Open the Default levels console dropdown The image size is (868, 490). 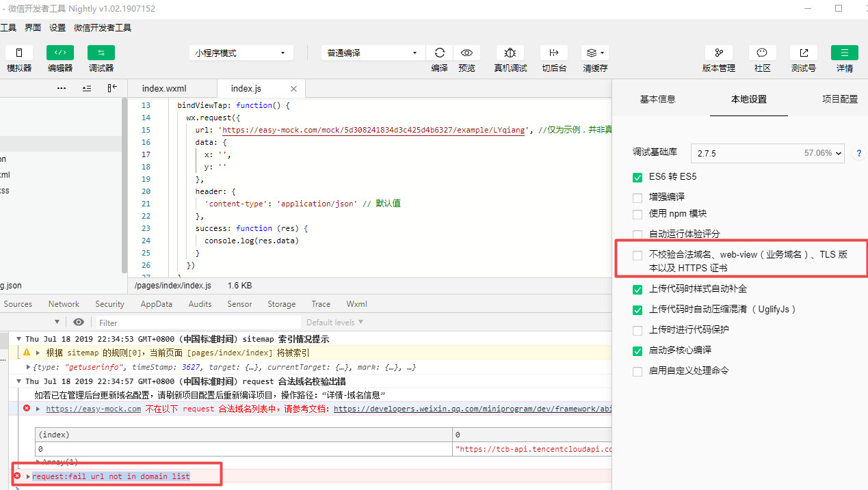tap(335, 322)
